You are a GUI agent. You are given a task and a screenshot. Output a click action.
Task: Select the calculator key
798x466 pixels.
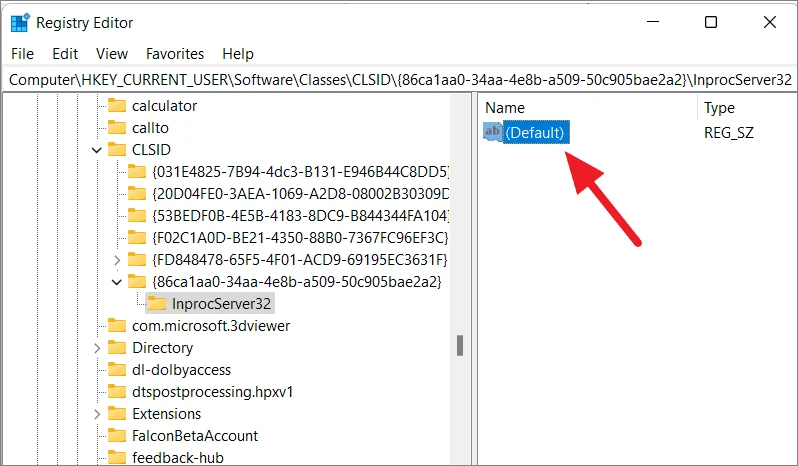coord(164,106)
